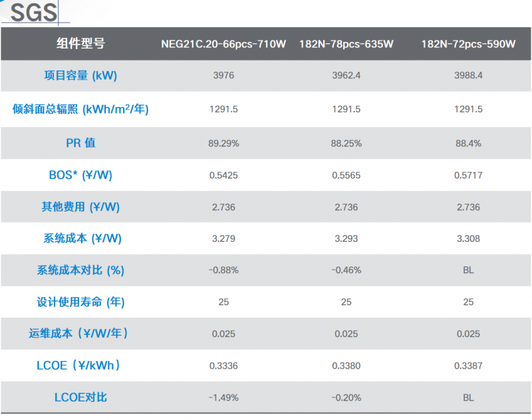Click the 0.5717 BOS value
The height and width of the screenshot is (420, 532).
point(468,175)
